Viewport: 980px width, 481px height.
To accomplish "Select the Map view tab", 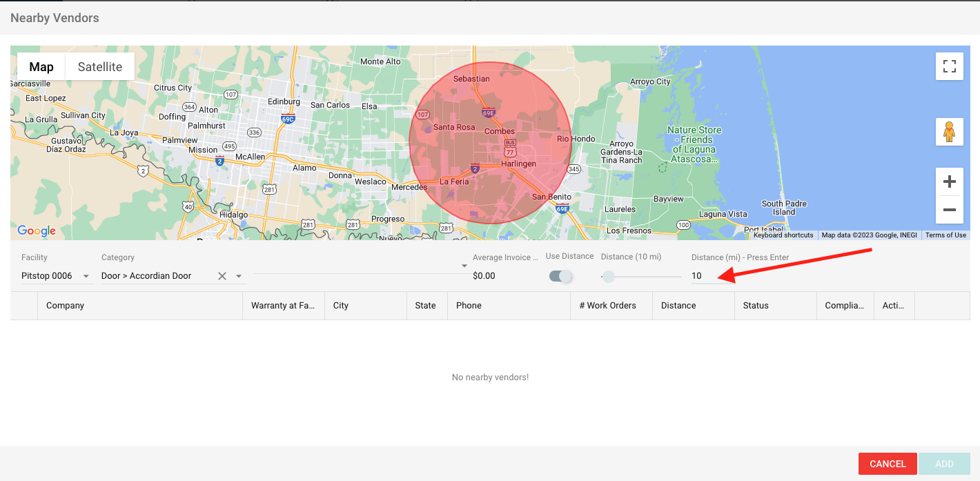I will pyautogui.click(x=41, y=67).
